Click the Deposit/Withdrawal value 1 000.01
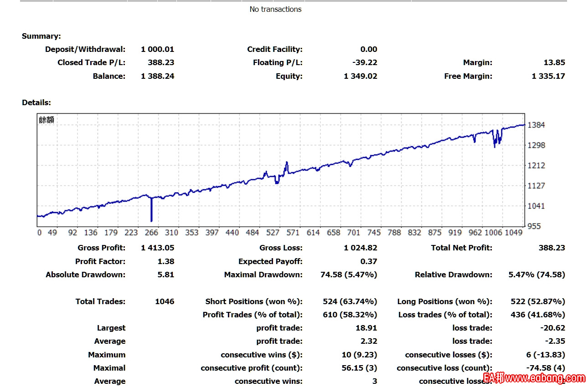Image resolution: width=588 pixels, height=387 pixels. [x=158, y=49]
